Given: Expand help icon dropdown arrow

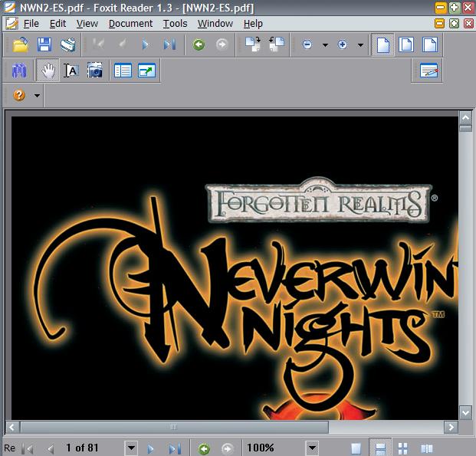Looking at the screenshot, I should point(37,96).
